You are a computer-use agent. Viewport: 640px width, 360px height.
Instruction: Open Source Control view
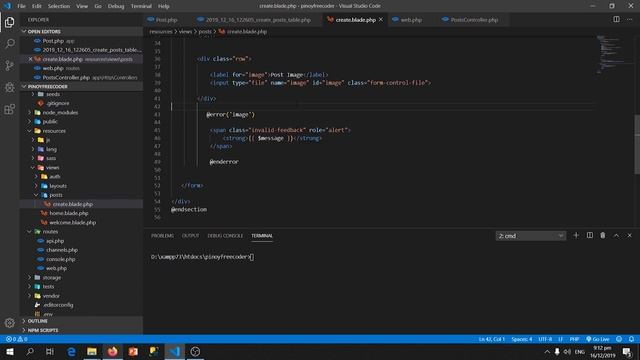[9, 65]
